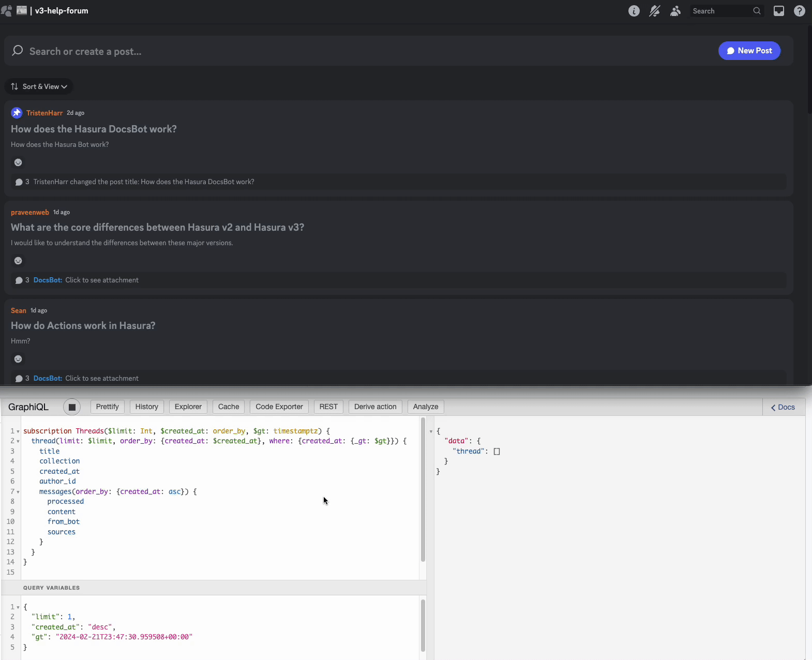Collapse line 1 subscription fold arrow

(18, 431)
